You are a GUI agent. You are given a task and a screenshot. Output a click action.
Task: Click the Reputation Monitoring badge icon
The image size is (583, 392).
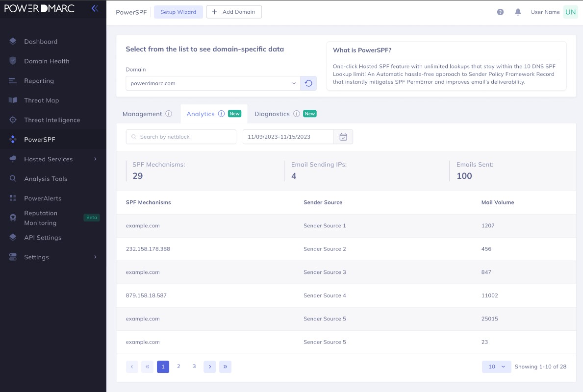point(13,218)
